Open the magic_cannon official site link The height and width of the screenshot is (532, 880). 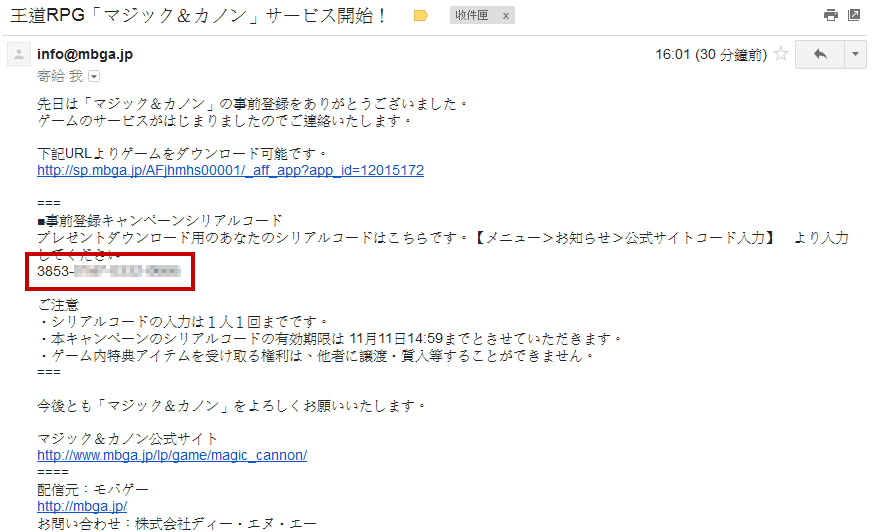coord(172,455)
